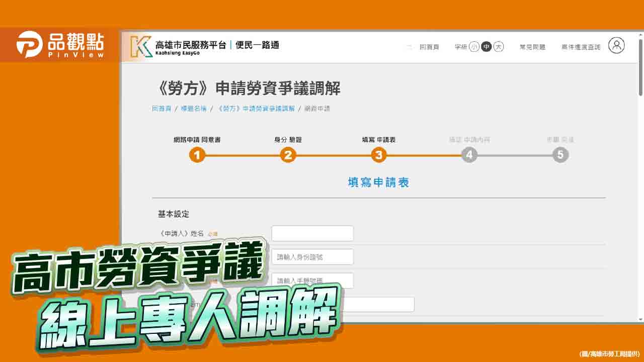Set font size to large (大)
The width and height of the screenshot is (644, 362).
tap(498, 47)
